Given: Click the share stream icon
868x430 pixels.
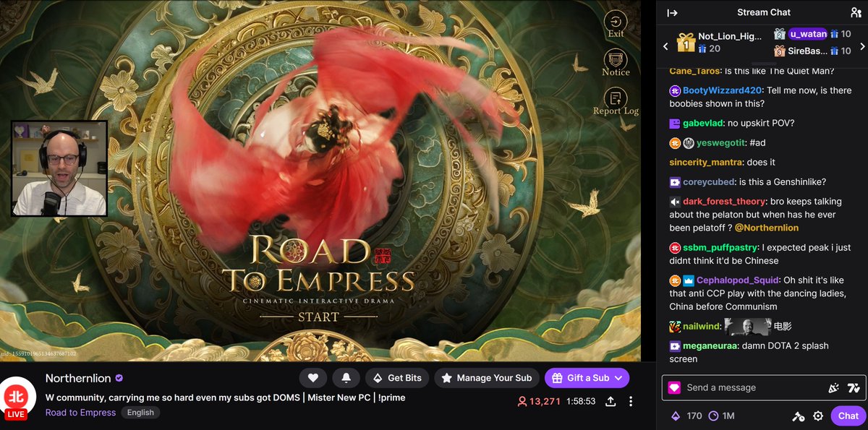Looking at the screenshot, I should 610,401.
